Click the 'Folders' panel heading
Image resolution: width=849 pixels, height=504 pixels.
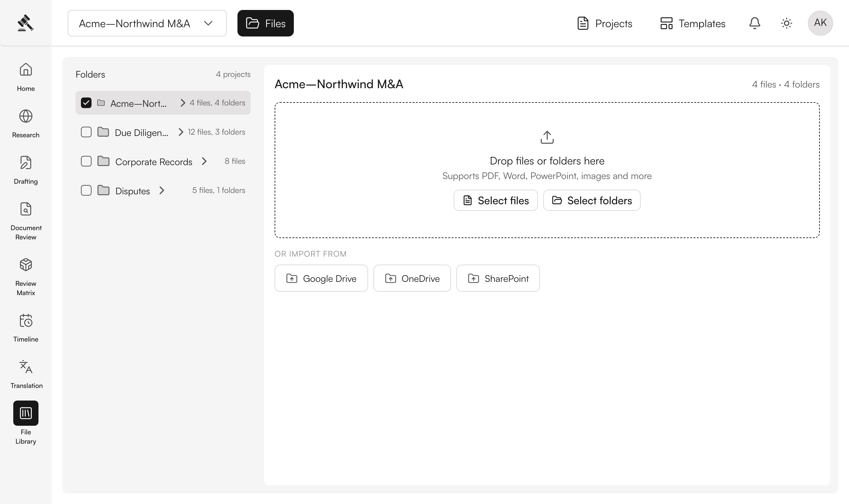[90, 74]
